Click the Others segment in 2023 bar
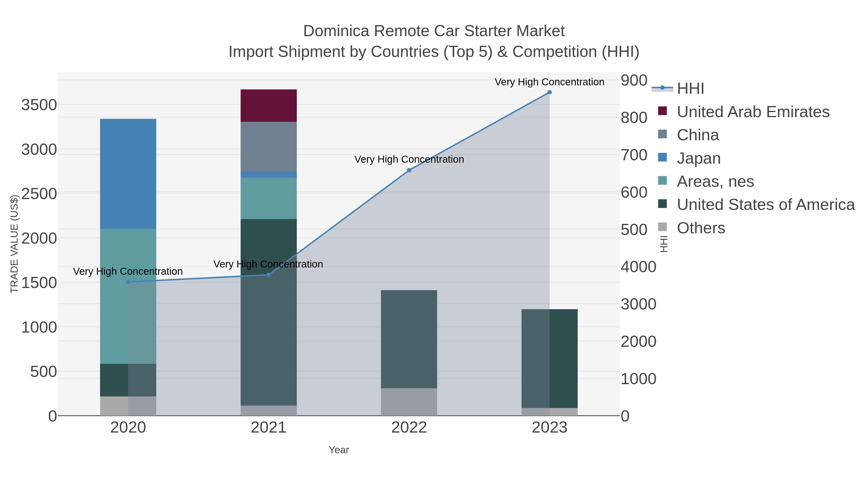The image size is (868, 488). coord(549,412)
